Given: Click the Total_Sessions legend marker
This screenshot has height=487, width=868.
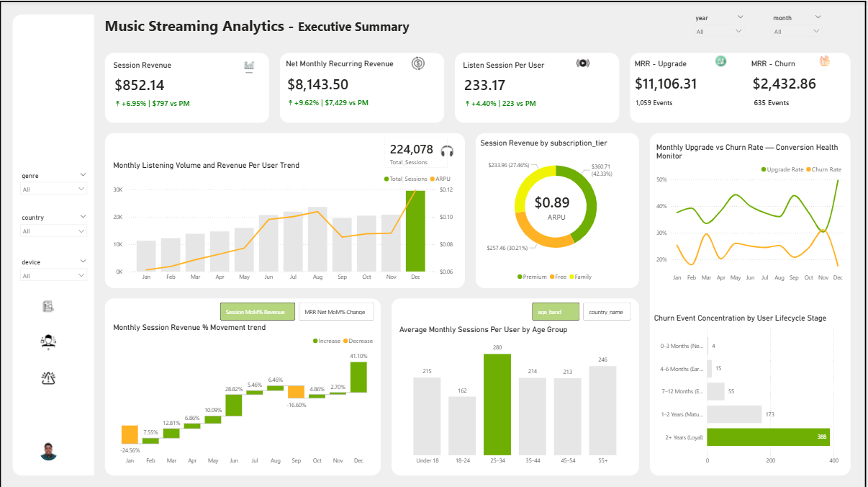Looking at the screenshot, I should coord(386,179).
